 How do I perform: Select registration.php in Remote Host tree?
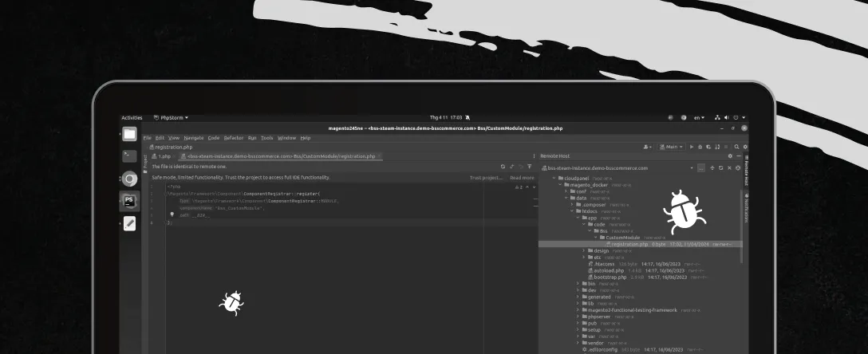641,244
